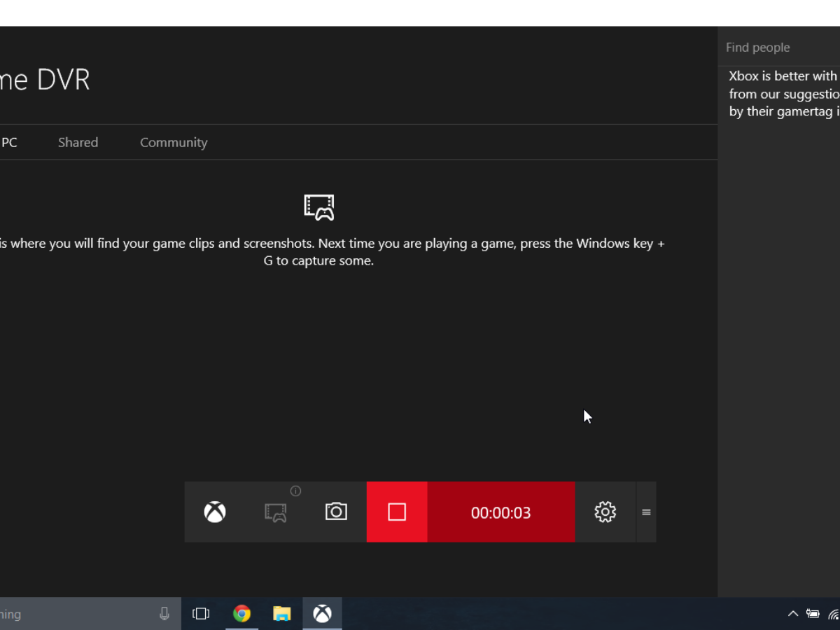
Task: Click the battery tray icon
Action: [x=813, y=614]
